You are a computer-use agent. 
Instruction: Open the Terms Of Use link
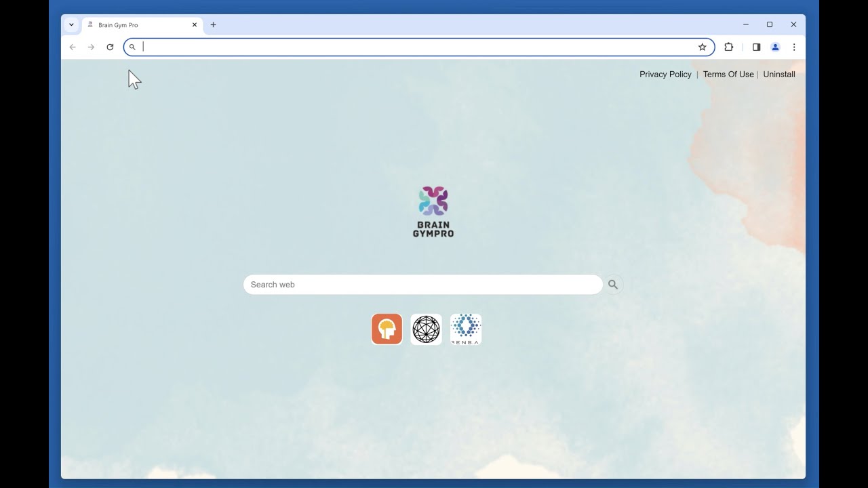click(728, 75)
